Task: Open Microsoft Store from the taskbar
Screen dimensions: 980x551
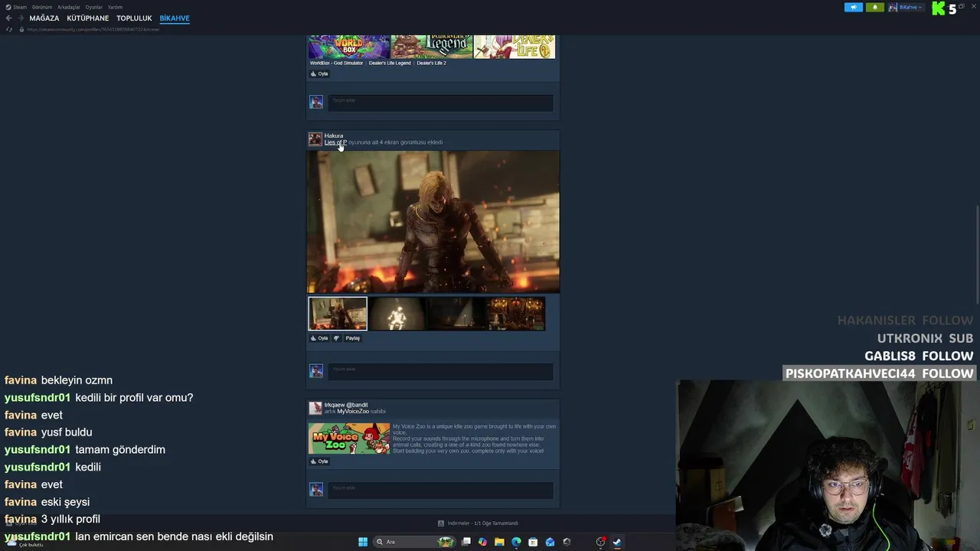Action: 533,542
